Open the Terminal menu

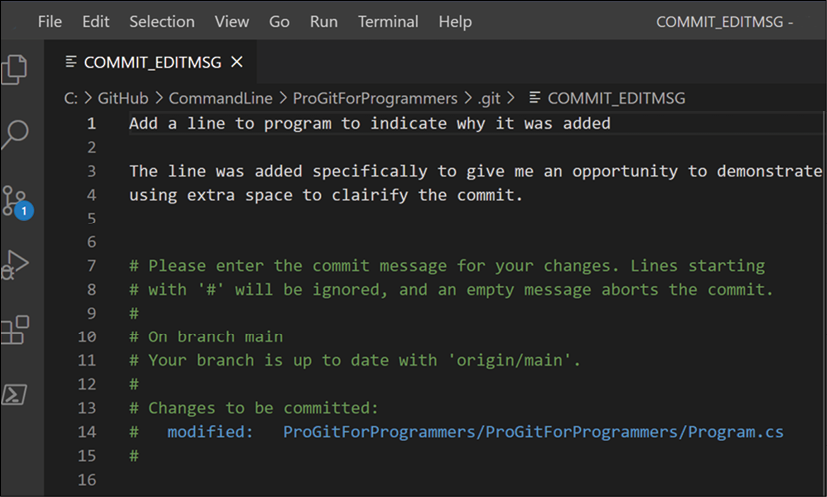tap(388, 22)
